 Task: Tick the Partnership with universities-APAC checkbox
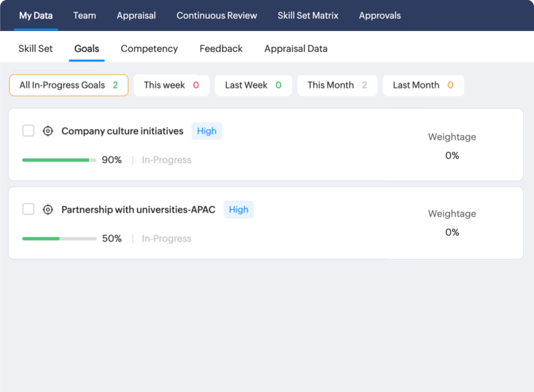coord(28,209)
